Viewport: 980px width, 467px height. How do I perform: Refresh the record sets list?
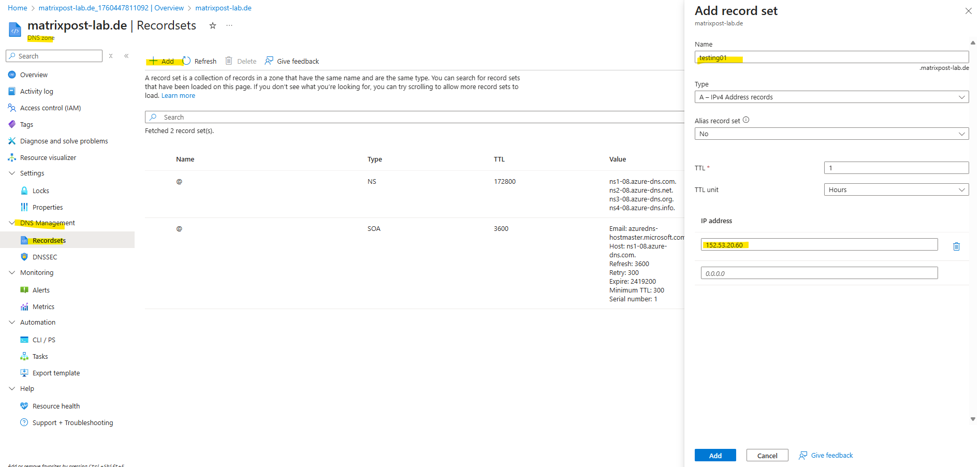pos(200,61)
